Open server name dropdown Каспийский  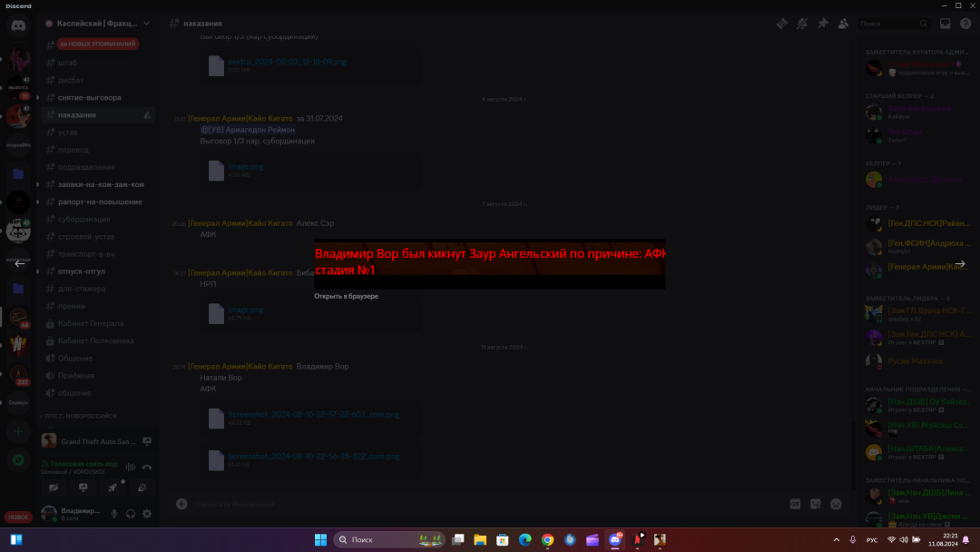[97, 23]
